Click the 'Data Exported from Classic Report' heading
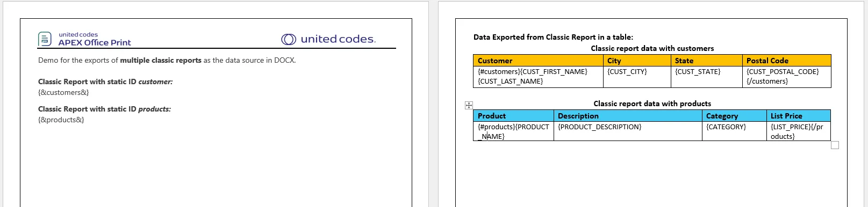This screenshot has width=868, height=207. point(553,37)
